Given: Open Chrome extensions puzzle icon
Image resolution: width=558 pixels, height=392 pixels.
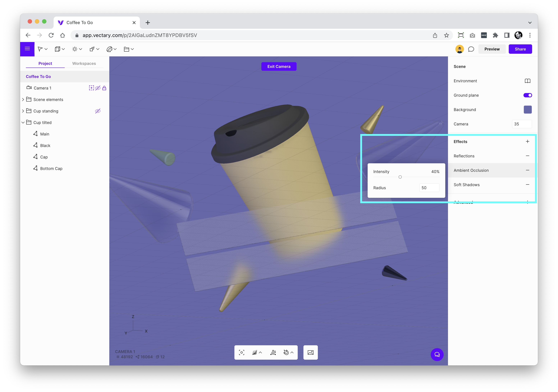Looking at the screenshot, I should coord(495,35).
